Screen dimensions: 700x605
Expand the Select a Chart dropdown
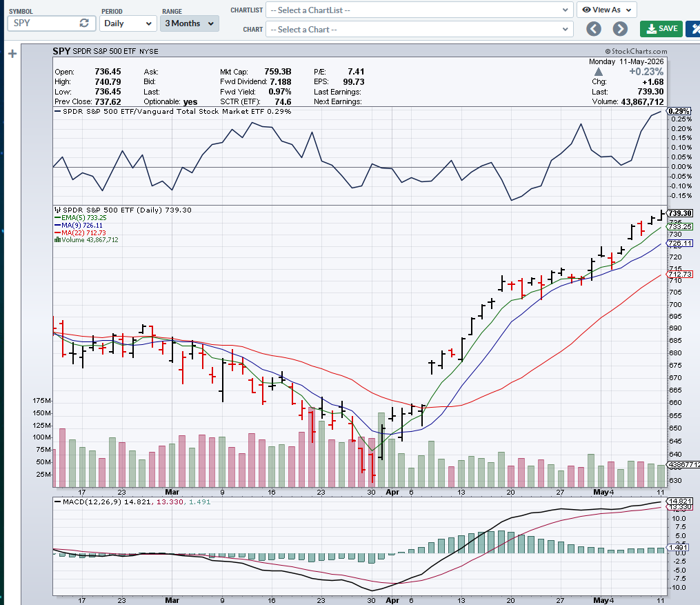tap(419, 30)
